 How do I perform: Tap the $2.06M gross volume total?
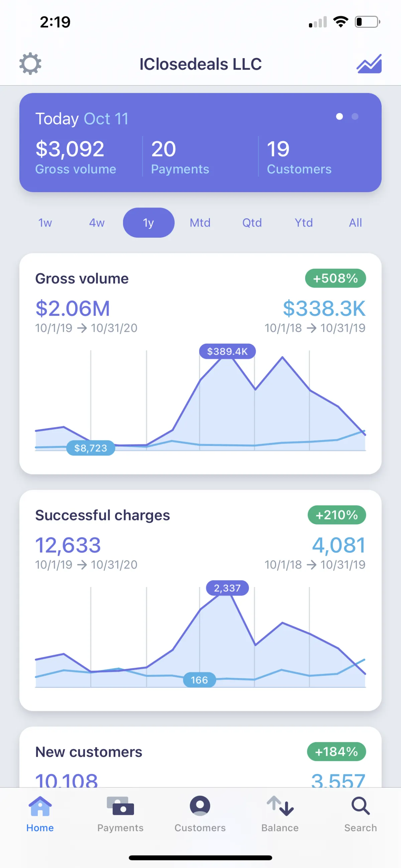tap(73, 308)
